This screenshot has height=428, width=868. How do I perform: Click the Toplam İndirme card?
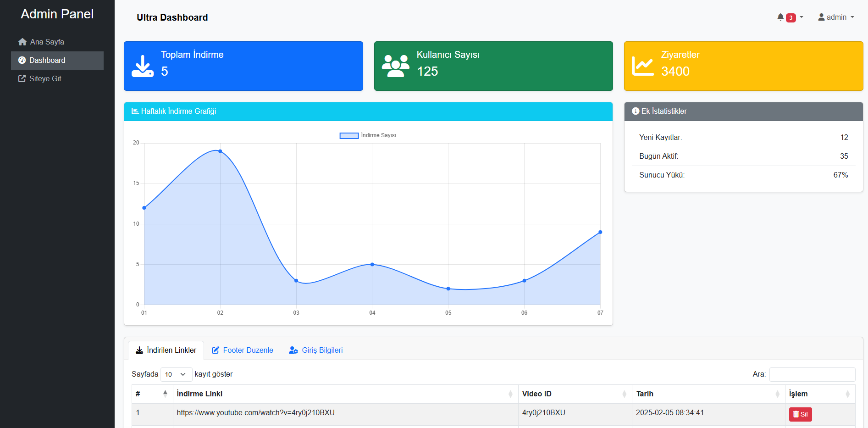[243, 66]
